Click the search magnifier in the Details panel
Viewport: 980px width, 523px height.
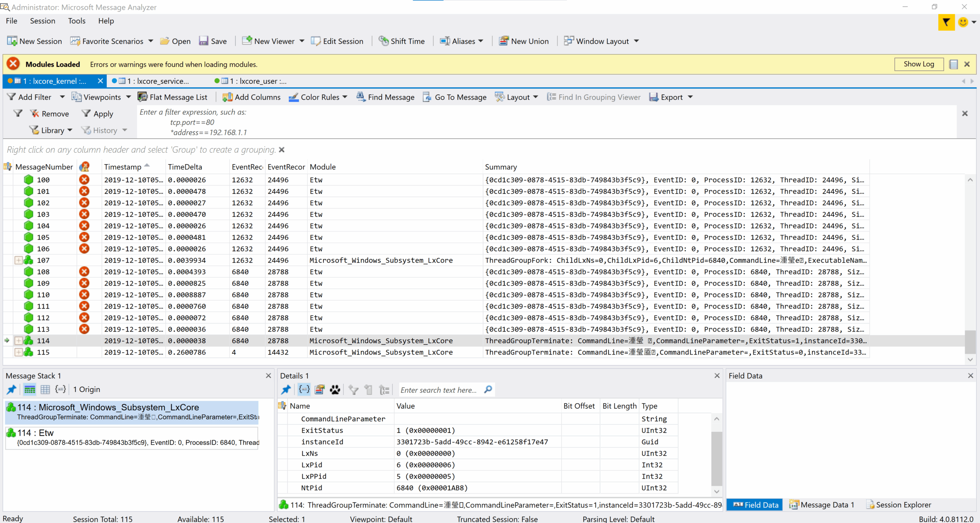tap(488, 389)
